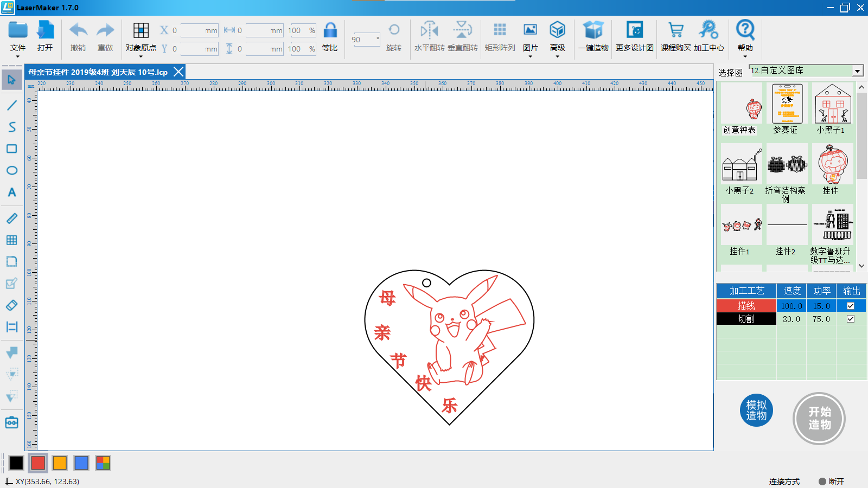Pick the blue color swatch

point(81,463)
